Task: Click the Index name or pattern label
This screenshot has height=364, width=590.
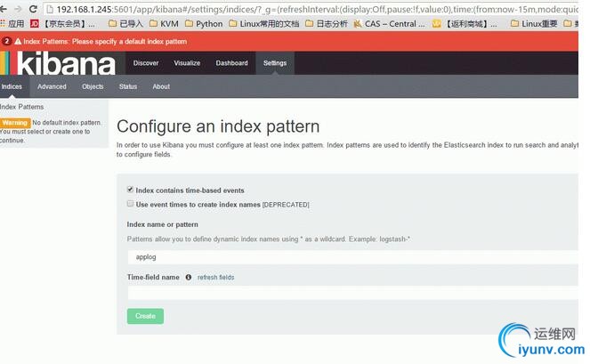Action: click(163, 224)
